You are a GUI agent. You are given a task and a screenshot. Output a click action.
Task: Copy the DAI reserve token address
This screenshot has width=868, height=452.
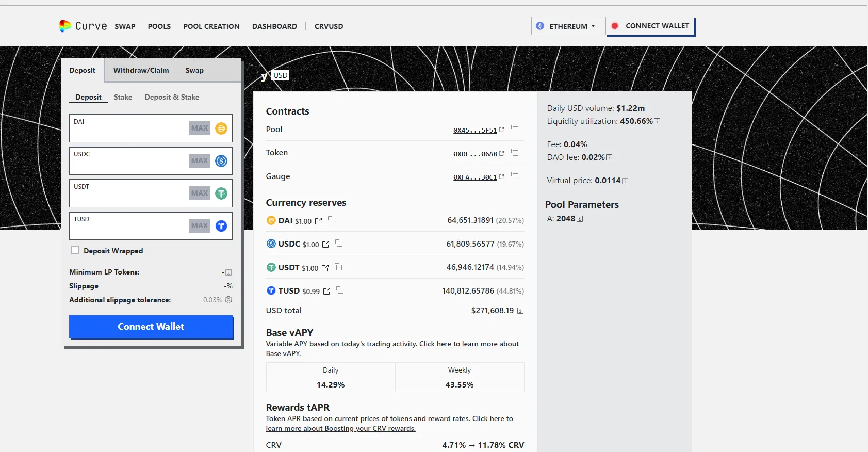[332, 220]
